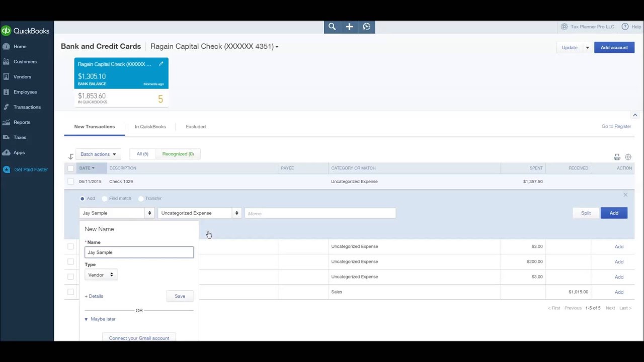Image resolution: width=644 pixels, height=362 pixels.
Task: Click Check 1029 description cell
Action: tap(121, 182)
